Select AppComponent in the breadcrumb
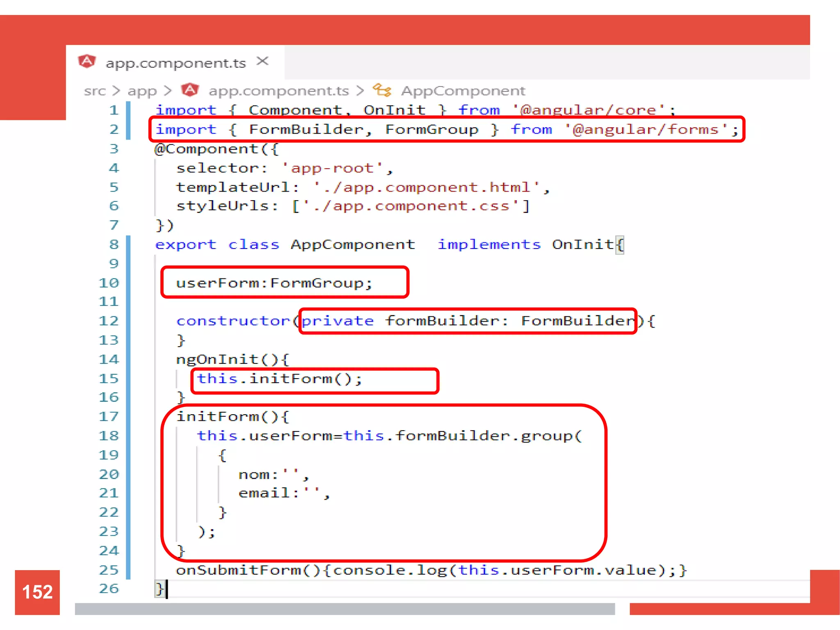Screen dimensions: 840x630 coord(463,91)
